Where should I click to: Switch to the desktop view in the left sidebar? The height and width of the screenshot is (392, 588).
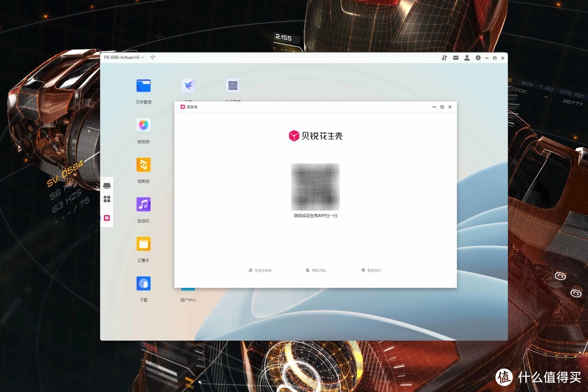(107, 185)
